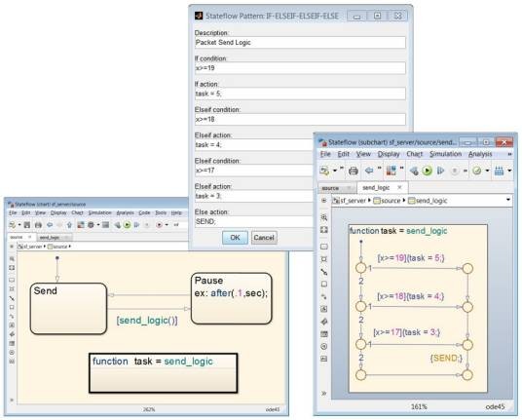Image resolution: width=522 pixels, height=420 pixels.
Task: Click the {SEND;} label in the subchart
Action: (446, 359)
